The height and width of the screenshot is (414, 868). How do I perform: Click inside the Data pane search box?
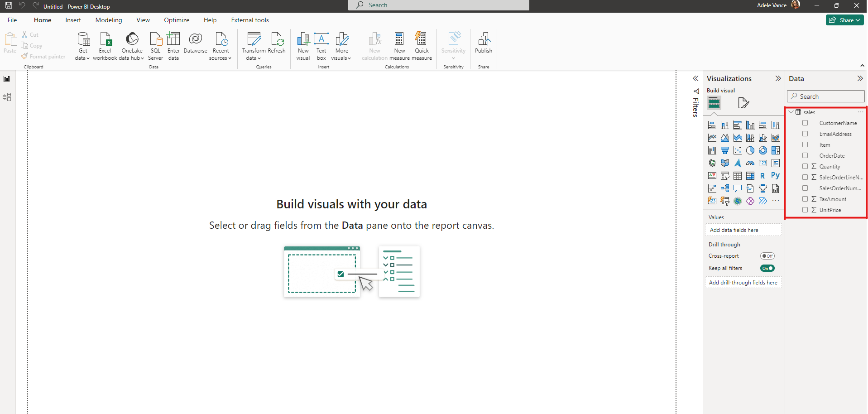tap(825, 96)
